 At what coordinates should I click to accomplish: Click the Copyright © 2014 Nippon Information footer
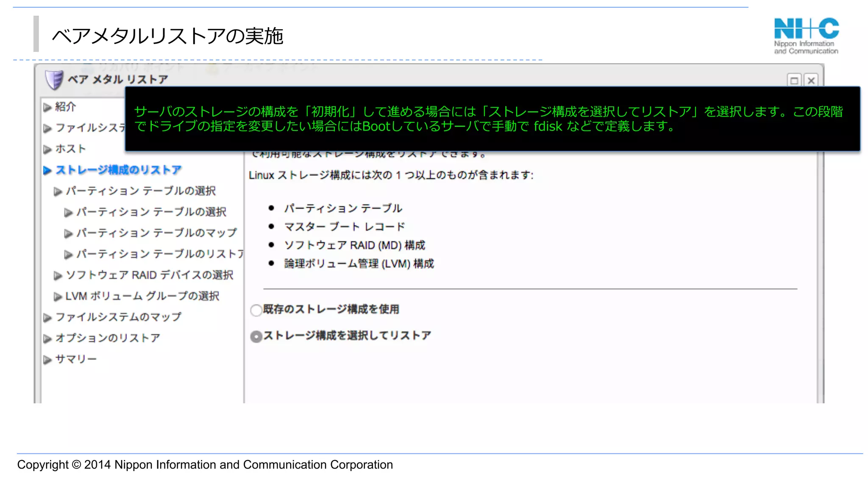(205, 465)
